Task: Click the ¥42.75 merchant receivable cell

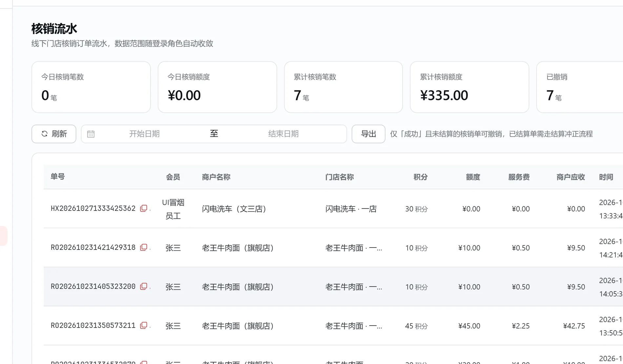Action: pos(574,326)
